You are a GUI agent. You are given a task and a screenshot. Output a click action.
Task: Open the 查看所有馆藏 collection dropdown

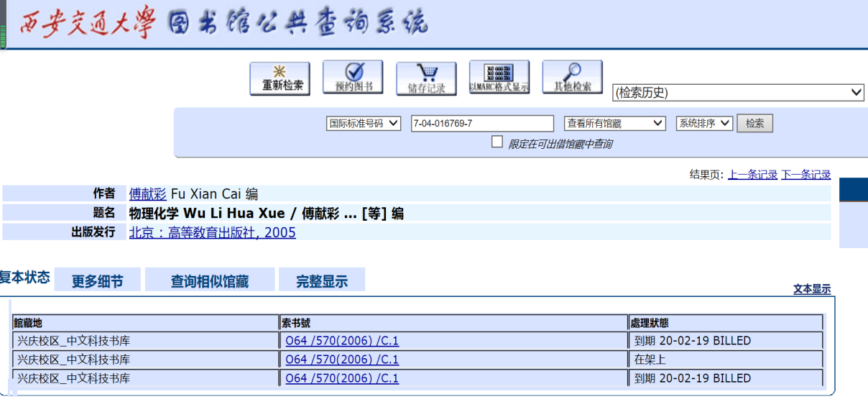(x=616, y=123)
